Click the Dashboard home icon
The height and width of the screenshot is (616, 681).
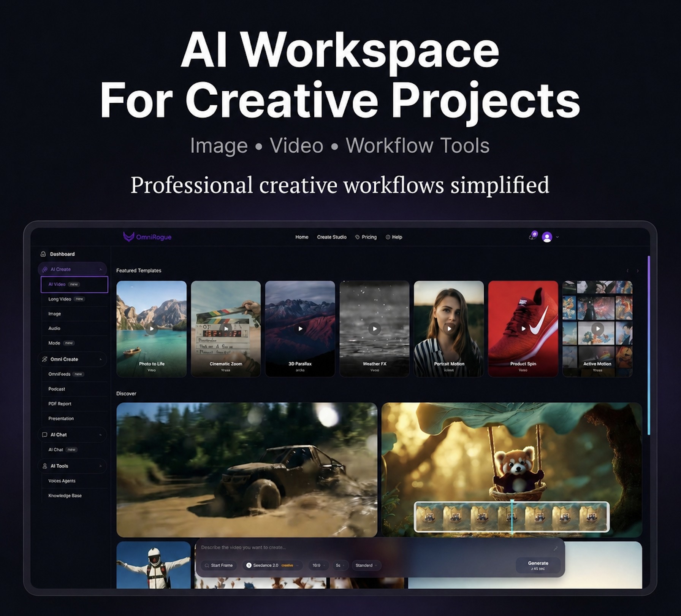pyautogui.click(x=43, y=254)
